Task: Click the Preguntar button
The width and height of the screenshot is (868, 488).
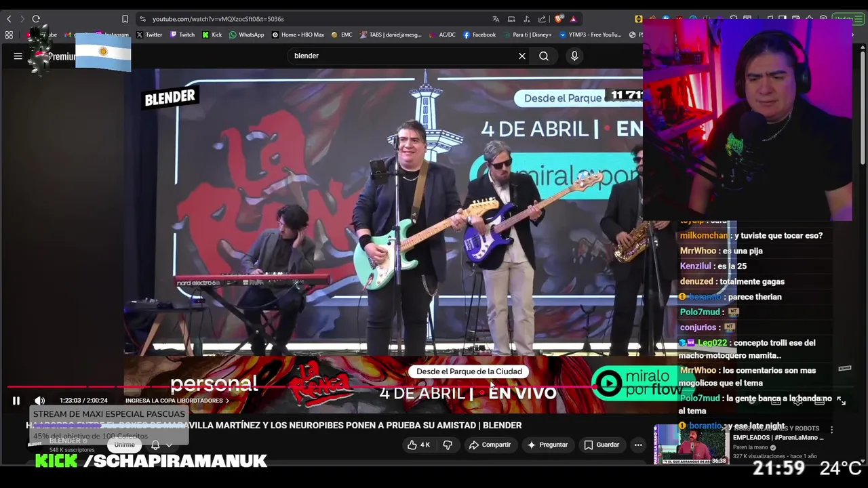Action: pyautogui.click(x=547, y=445)
